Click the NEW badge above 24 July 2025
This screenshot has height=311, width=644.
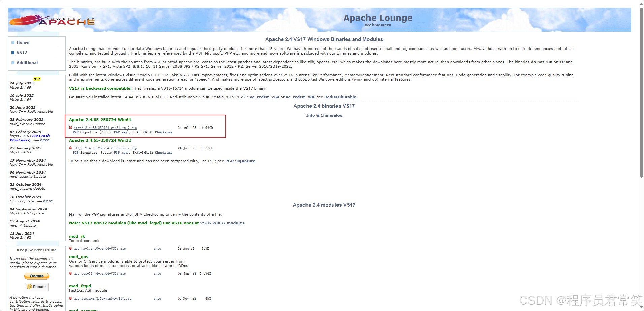point(37,79)
